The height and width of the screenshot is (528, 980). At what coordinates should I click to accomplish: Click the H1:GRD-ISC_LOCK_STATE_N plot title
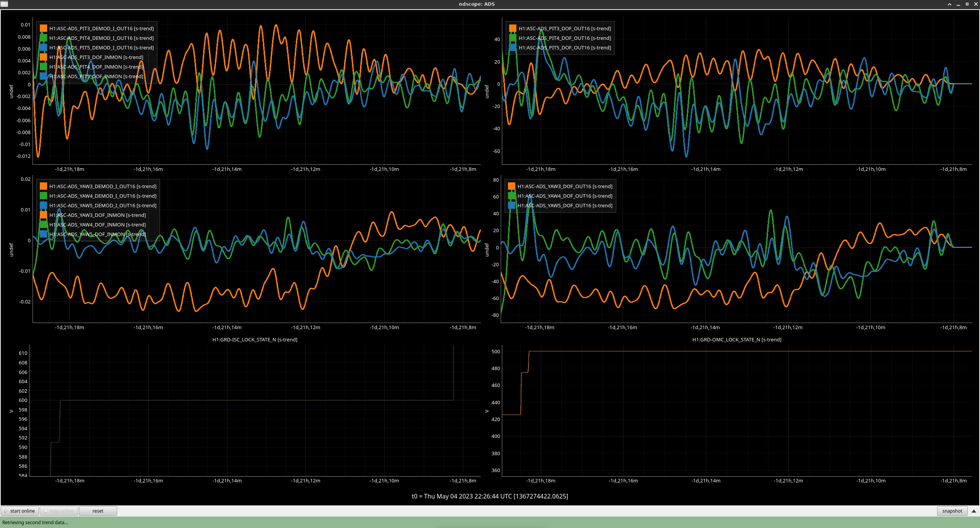coord(255,339)
